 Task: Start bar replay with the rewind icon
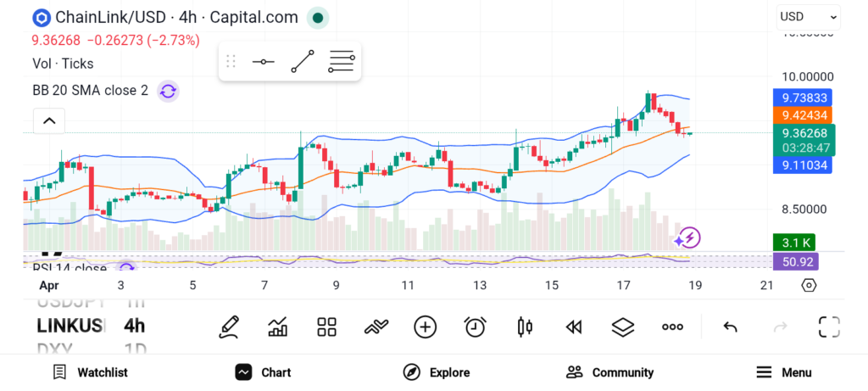pos(574,327)
